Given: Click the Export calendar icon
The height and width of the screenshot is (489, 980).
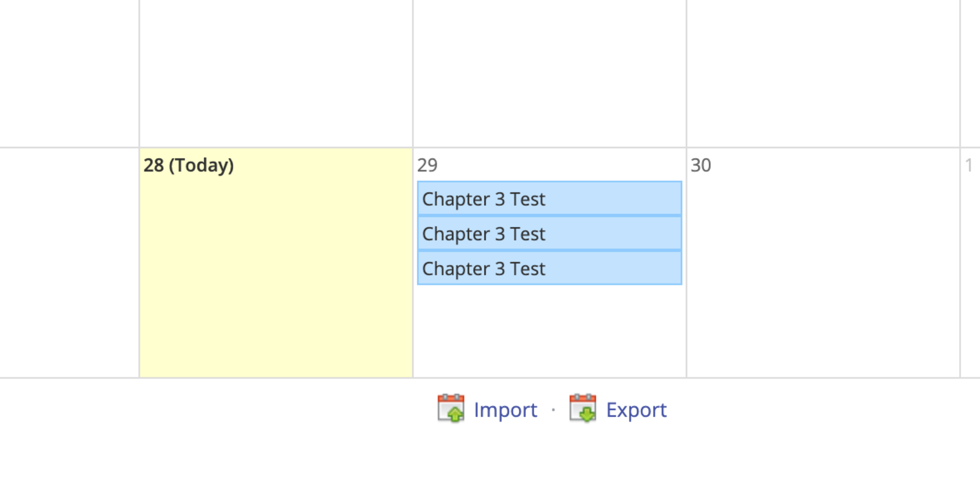Looking at the screenshot, I should click(x=582, y=408).
